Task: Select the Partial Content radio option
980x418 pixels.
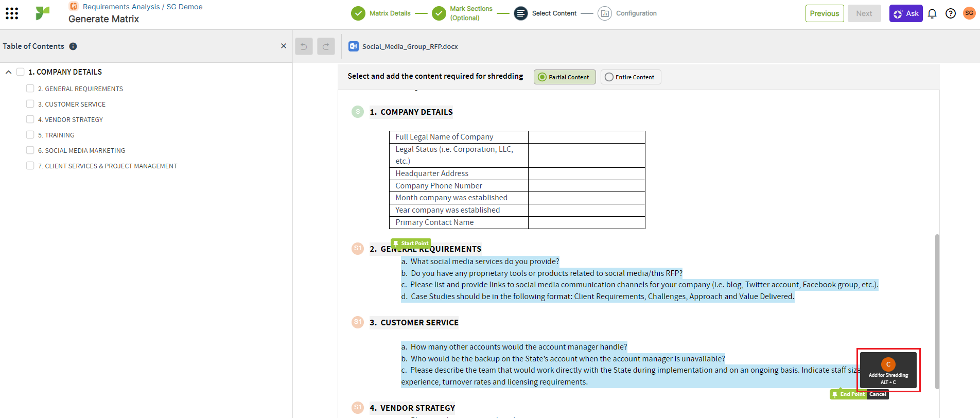Action: tap(565, 77)
